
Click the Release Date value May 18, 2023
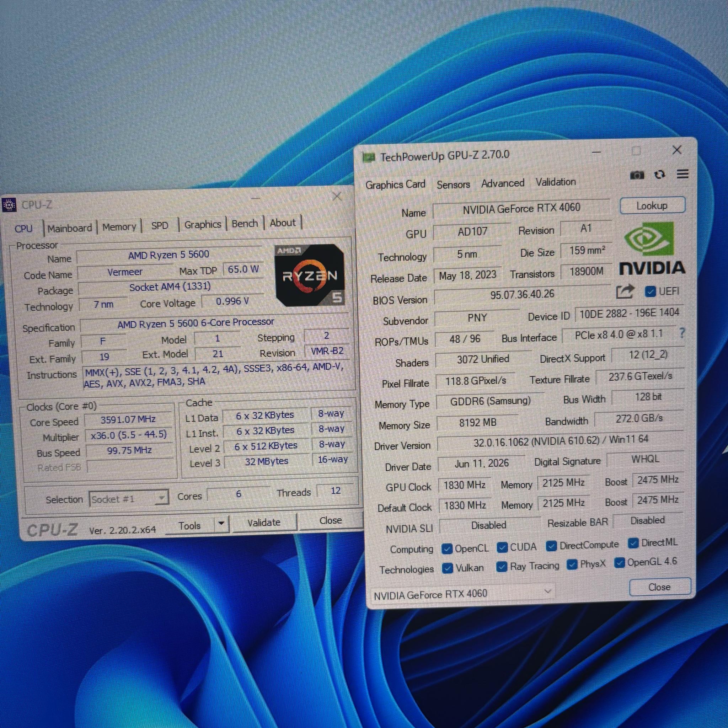pos(468,275)
